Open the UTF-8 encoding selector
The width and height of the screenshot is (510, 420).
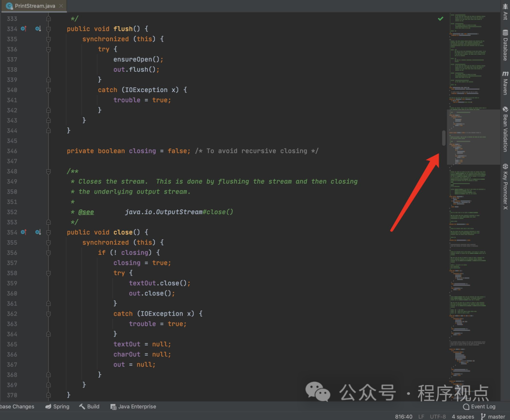click(437, 417)
